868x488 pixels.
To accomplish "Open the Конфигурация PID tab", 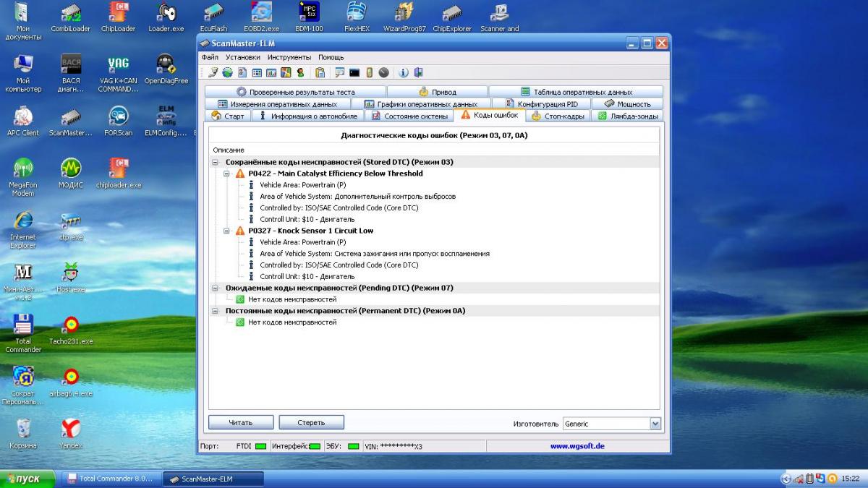I will tap(540, 104).
